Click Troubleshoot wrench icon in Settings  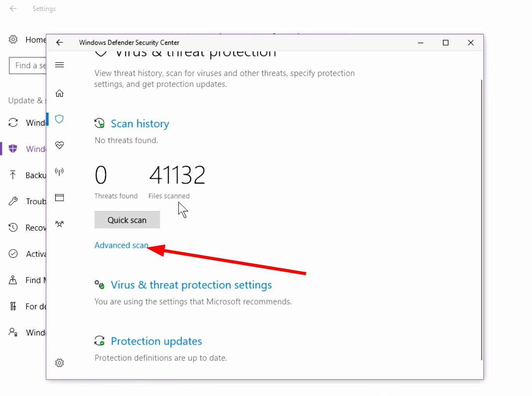point(13,201)
